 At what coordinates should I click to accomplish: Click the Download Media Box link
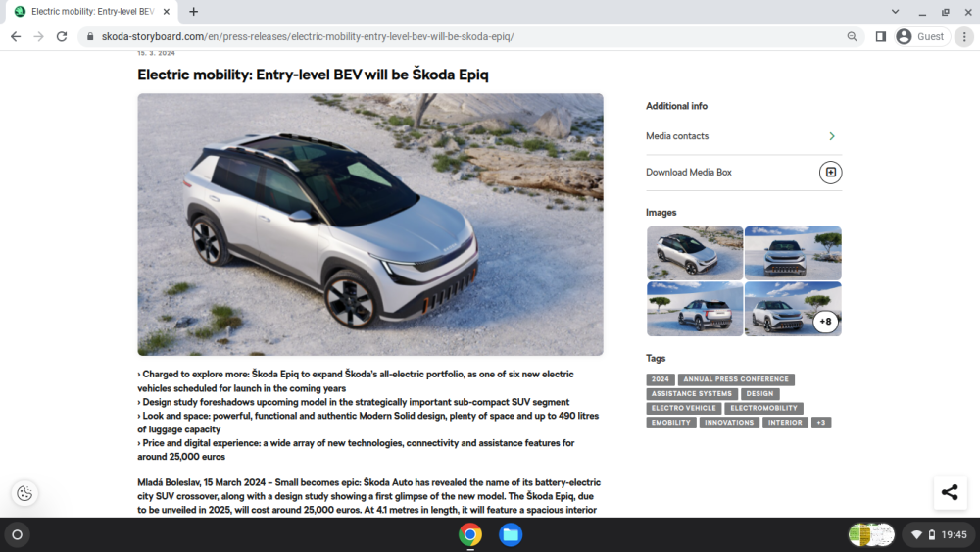tap(689, 172)
